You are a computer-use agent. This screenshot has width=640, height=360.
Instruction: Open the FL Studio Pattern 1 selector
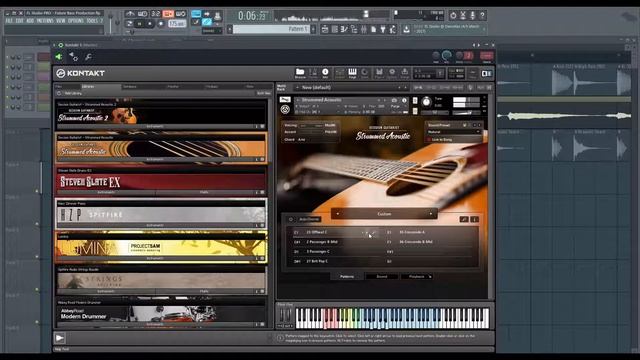(272, 29)
